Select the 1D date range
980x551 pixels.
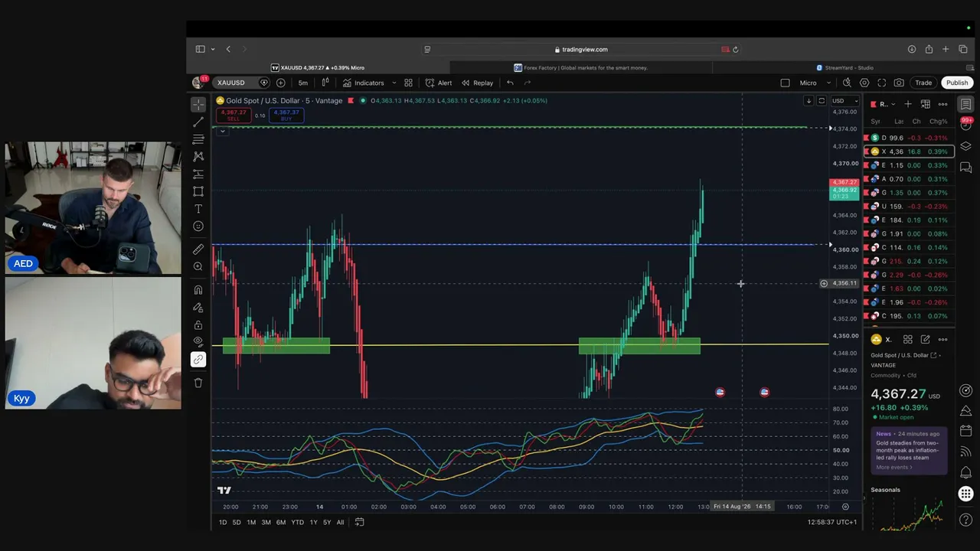pos(223,522)
